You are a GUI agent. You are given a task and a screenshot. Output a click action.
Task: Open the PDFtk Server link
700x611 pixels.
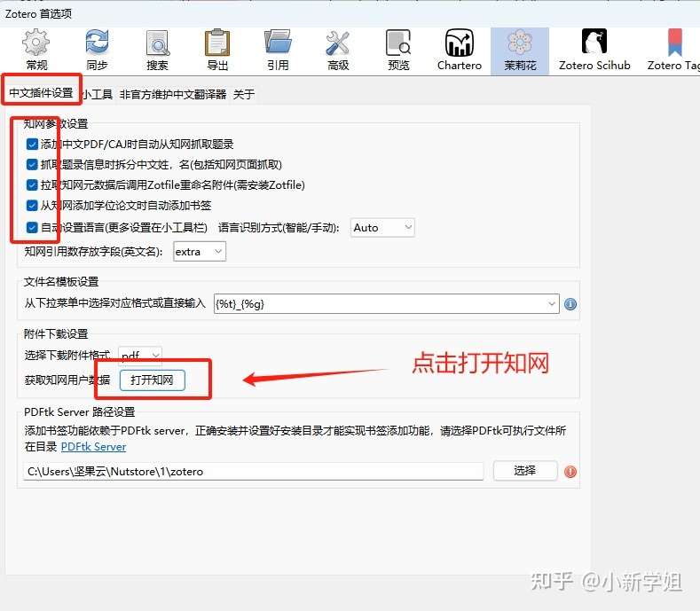click(x=93, y=447)
